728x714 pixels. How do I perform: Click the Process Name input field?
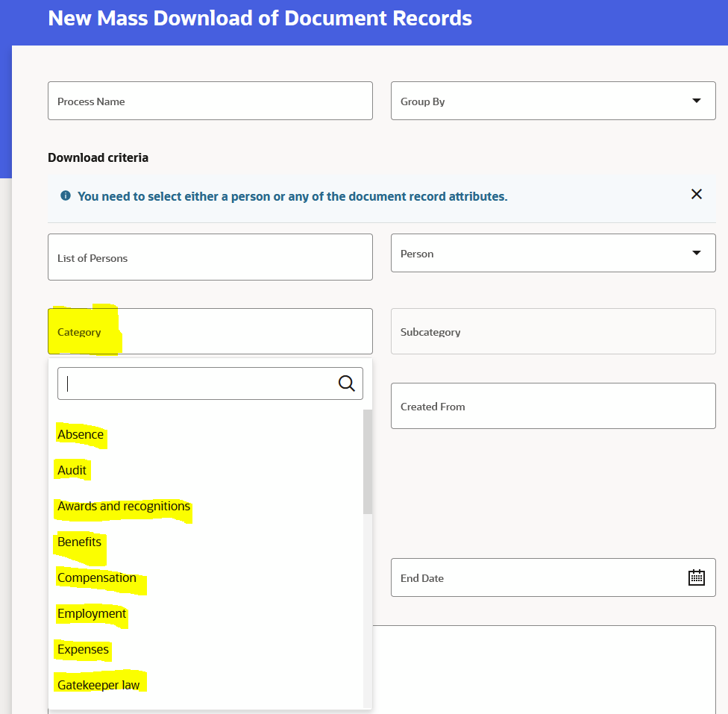[210, 101]
